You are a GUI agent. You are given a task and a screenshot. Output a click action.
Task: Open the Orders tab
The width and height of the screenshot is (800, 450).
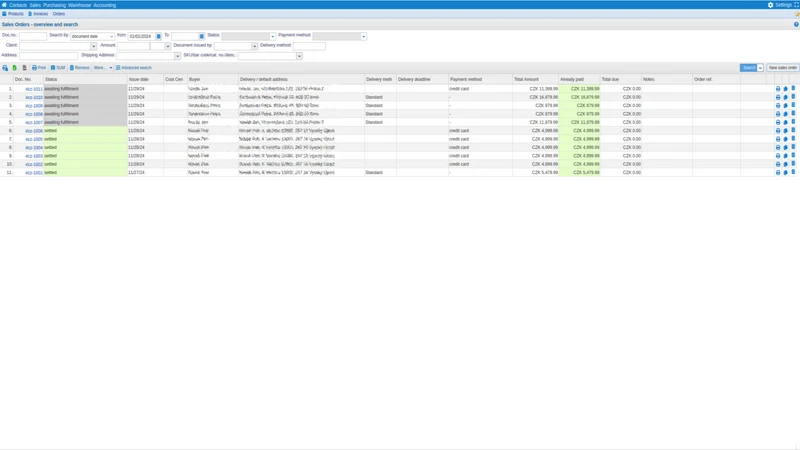pyautogui.click(x=59, y=14)
